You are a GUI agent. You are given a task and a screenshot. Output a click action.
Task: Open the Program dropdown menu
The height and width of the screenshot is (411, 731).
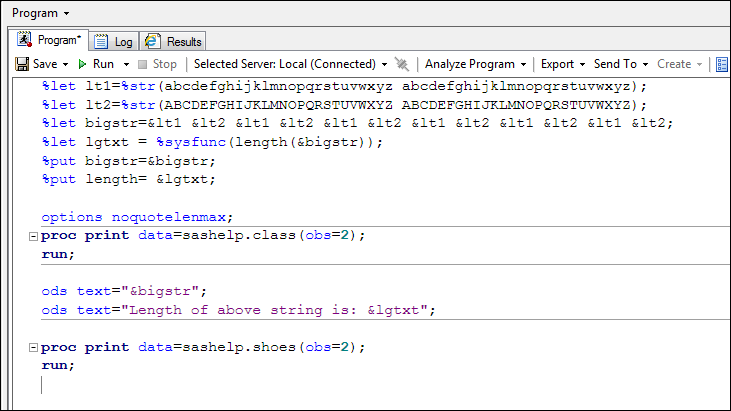(41, 13)
